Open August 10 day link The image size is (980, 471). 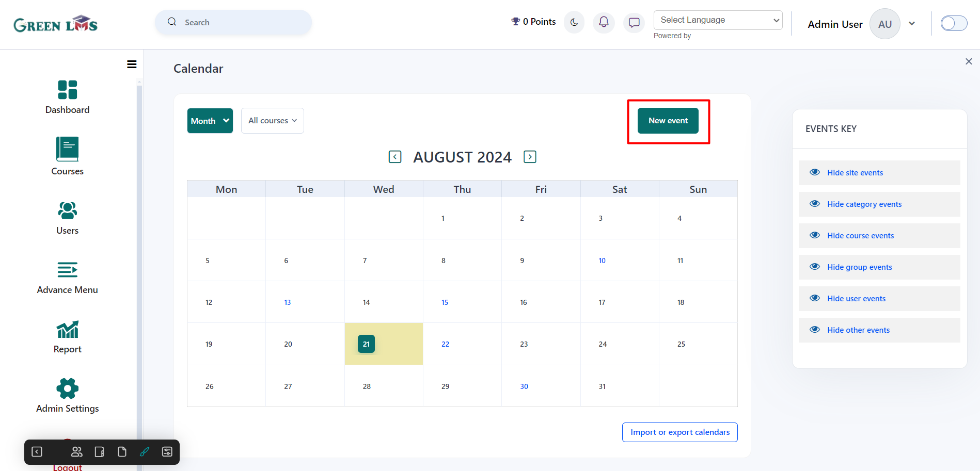pos(602,261)
